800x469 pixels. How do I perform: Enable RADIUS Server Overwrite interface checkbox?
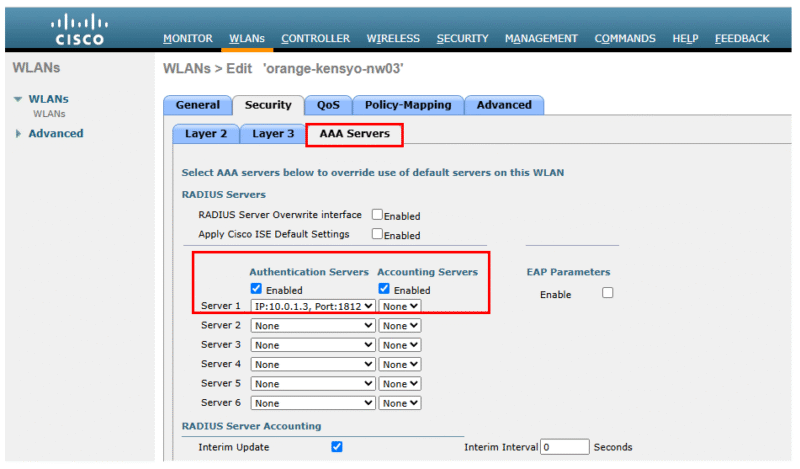tap(377, 214)
